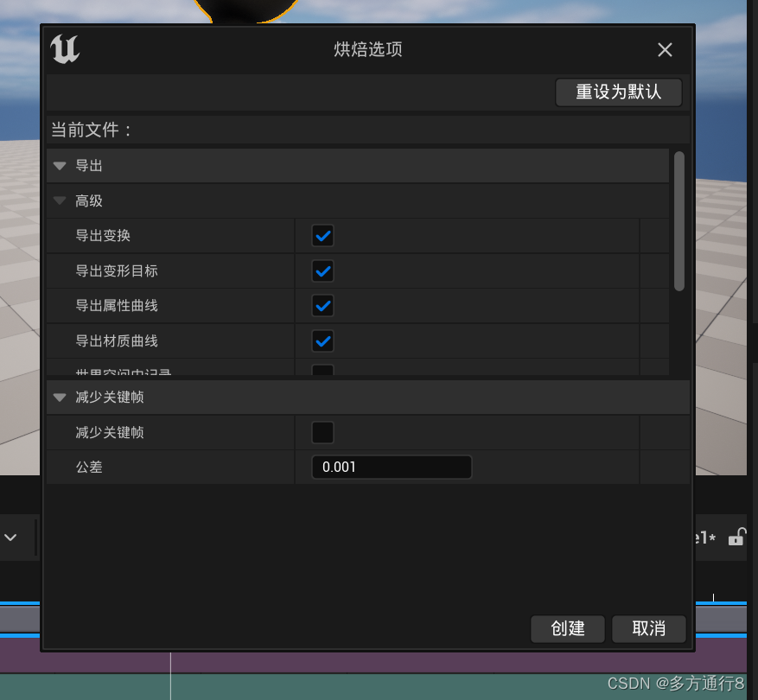Click the unlocked padlock icon in the sequencer

(x=737, y=538)
